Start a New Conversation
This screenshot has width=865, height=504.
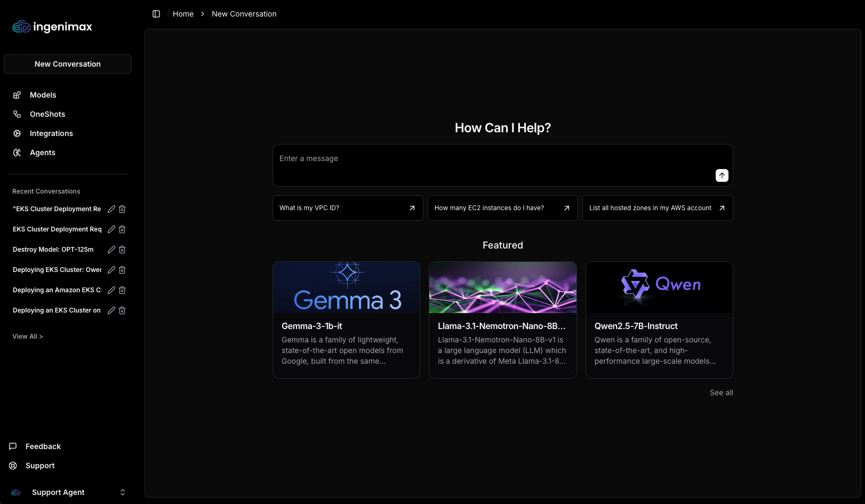(68, 64)
